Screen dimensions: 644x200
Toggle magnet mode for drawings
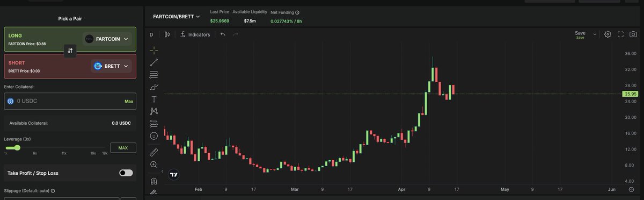[154, 181]
